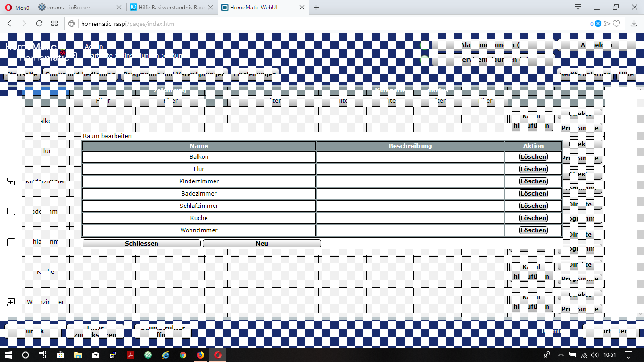Click Neu to create a room
Viewport: 644px width, 362px height.
[x=262, y=244]
